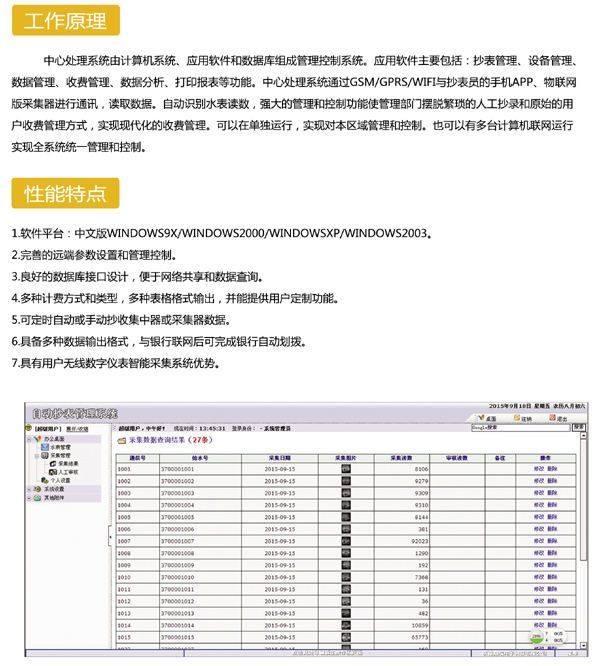Click the 人工审核 icon in tree
The height and width of the screenshot is (666, 600).
click(53, 472)
